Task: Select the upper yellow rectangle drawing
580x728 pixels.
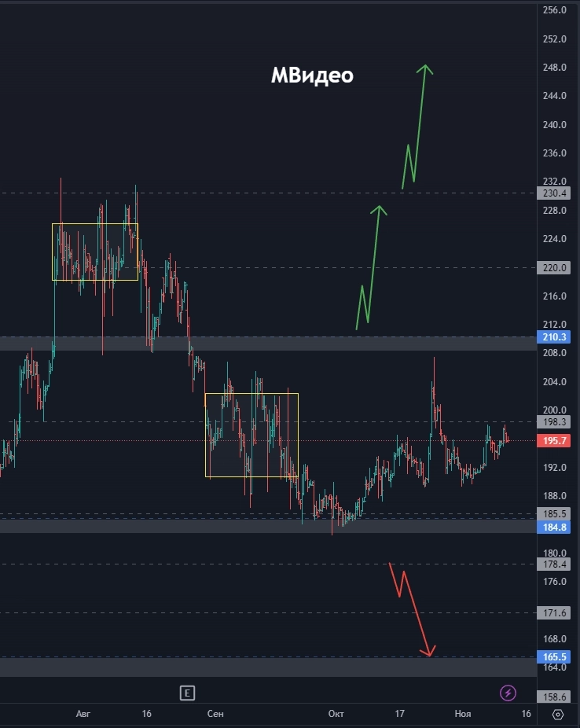Action: coord(95,252)
